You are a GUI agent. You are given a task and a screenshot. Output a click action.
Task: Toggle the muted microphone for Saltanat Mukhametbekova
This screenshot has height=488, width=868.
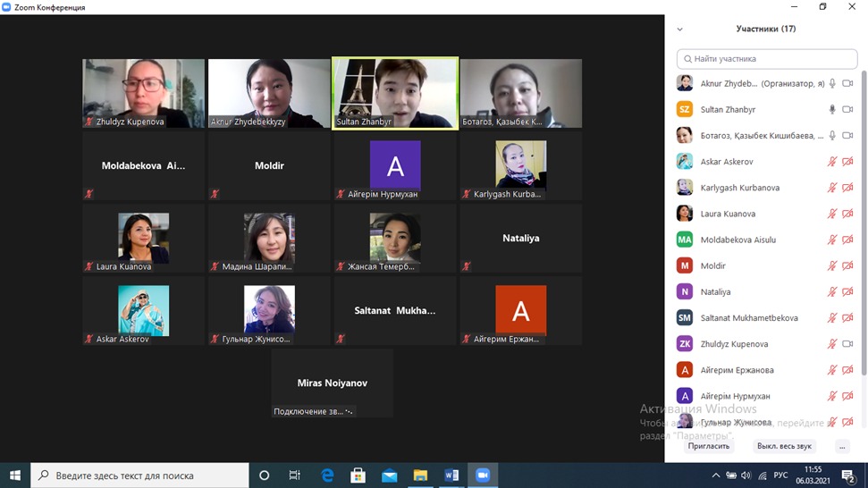[x=832, y=318]
